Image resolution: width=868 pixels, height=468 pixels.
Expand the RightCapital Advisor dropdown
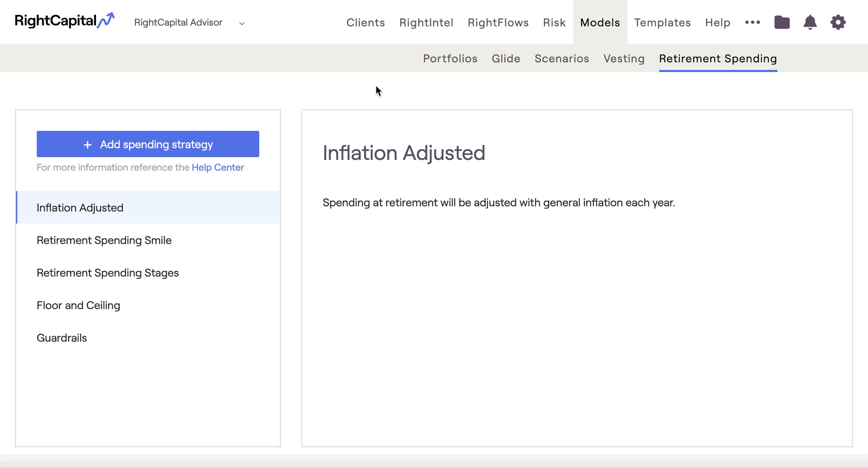pos(190,23)
